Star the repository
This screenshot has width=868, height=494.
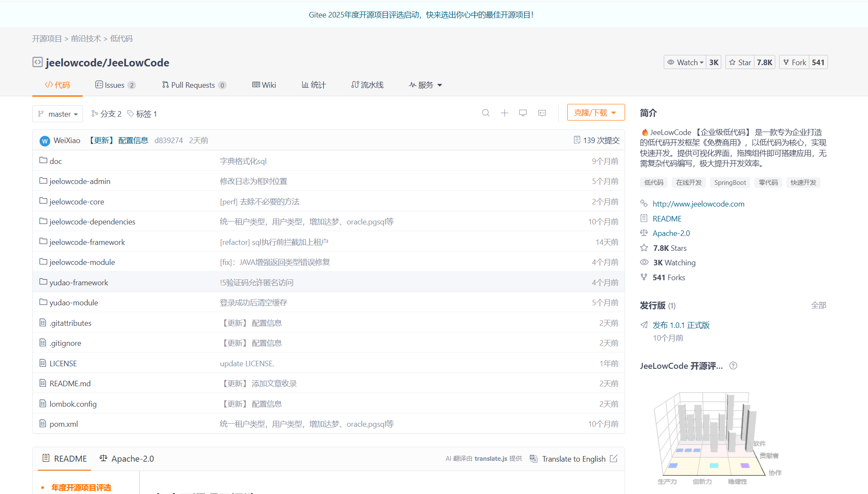740,62
